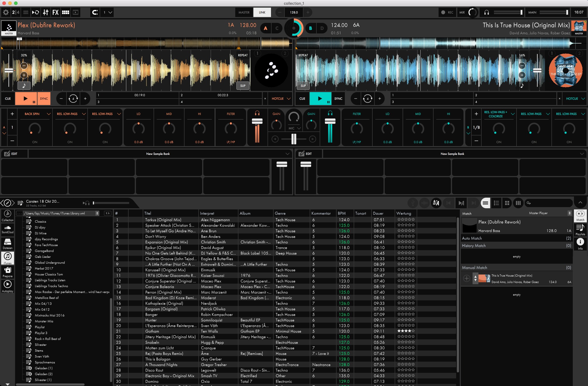Switch to the LINK tempo tab
Viewport: 588px width, 386px height.
(x=262, y=12)
